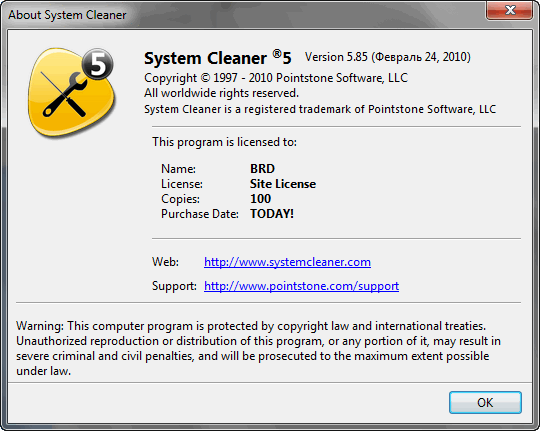Image resolution: width=540 pixels, height=431 pixels.
Task: Click the System Cleaner ®5 heading
Action: pos(218,58)
